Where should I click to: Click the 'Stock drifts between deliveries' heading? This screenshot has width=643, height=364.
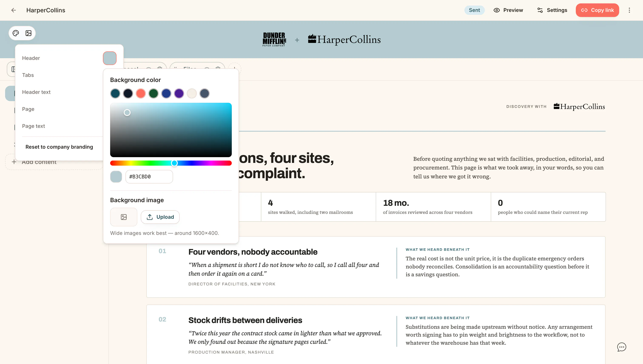(x=245, y=320)
